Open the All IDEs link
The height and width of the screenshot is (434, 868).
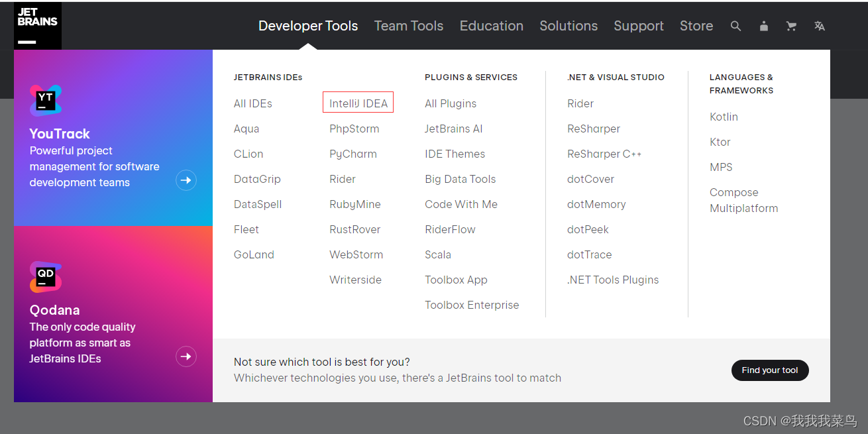[x=253, y=103]
